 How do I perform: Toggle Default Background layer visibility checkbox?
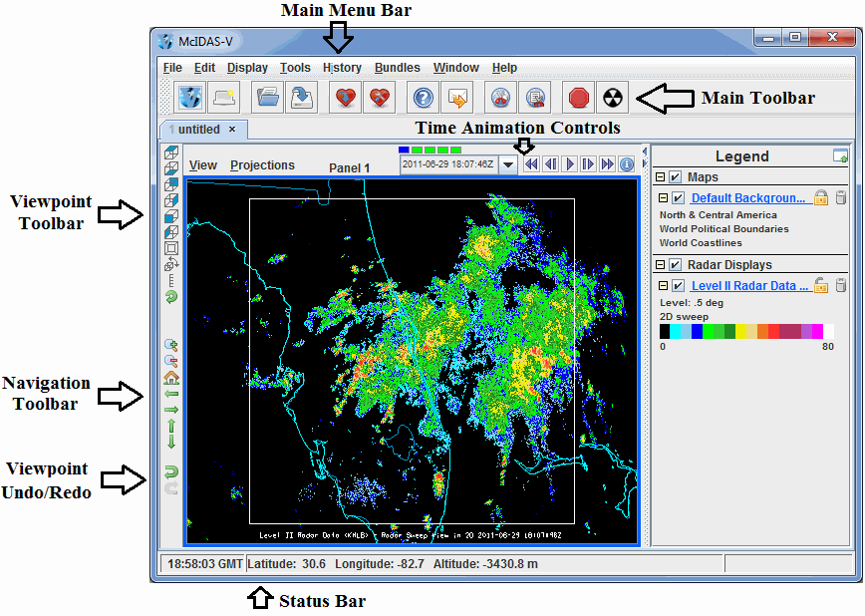pos(679,198)
